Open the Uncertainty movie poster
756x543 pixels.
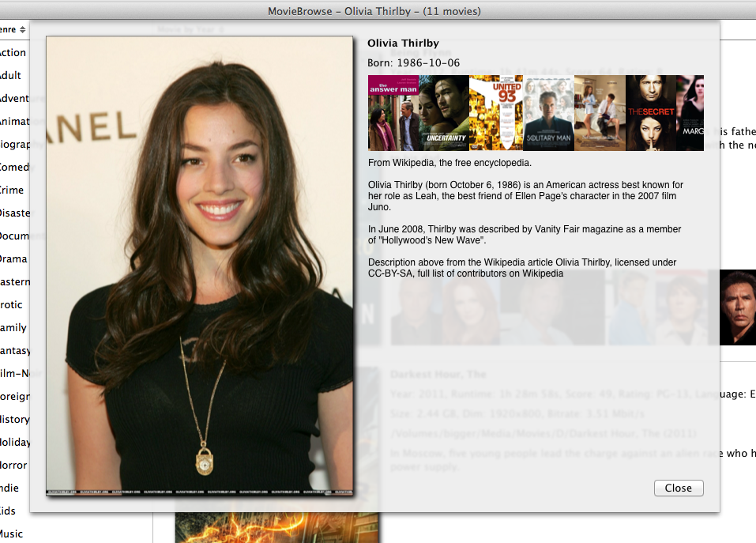[x=444, y=113]
